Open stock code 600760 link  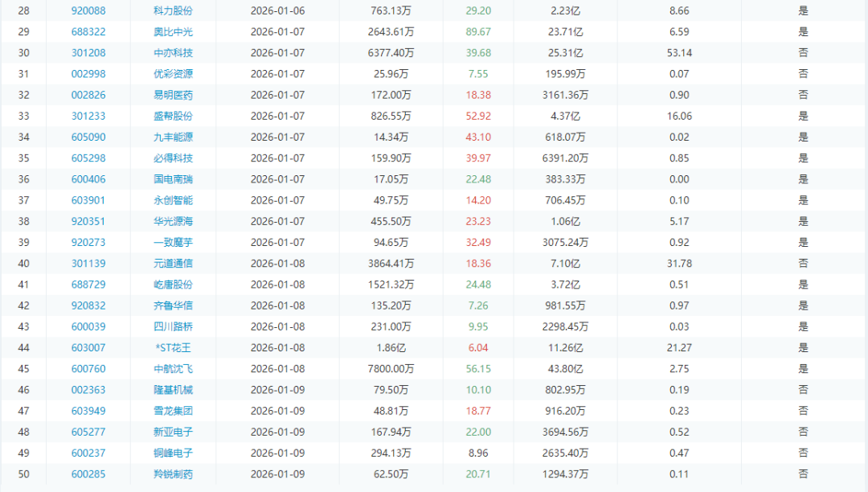(88, 368)
